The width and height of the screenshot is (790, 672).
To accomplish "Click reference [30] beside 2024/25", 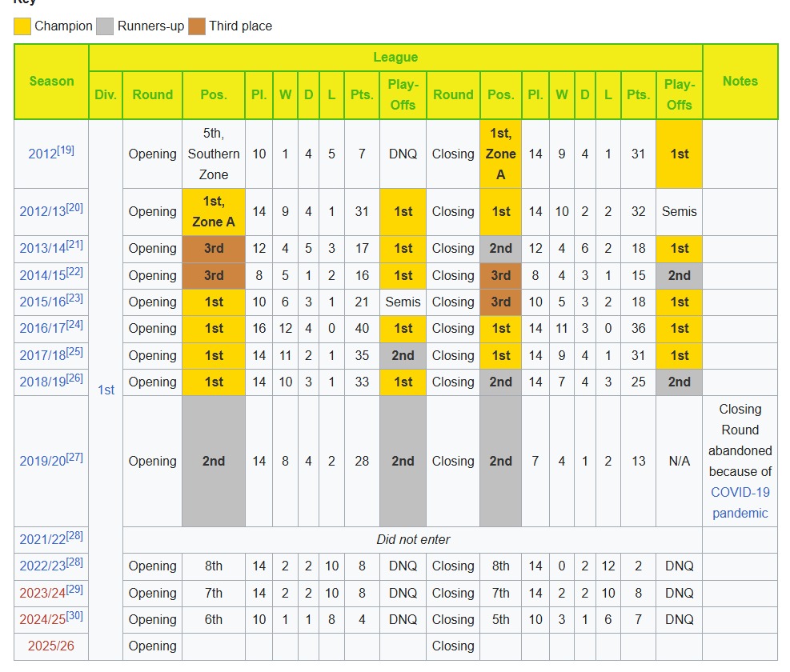I will (x=74, y=616).
